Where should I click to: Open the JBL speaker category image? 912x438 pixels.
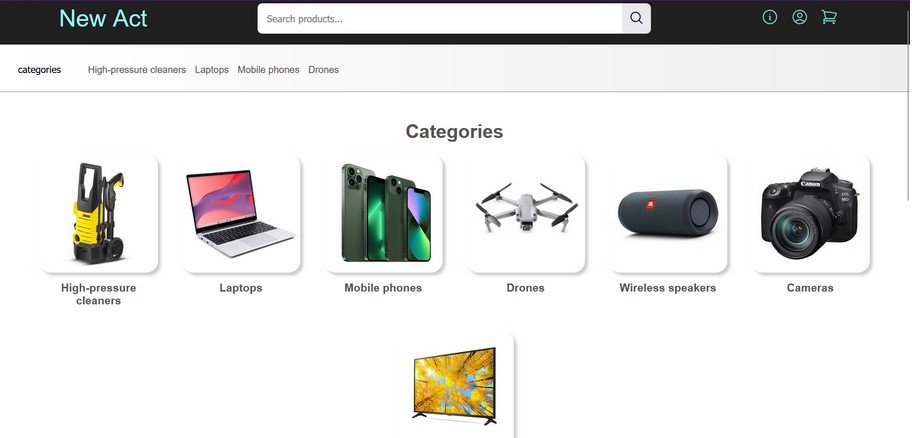tap(668, 213)
